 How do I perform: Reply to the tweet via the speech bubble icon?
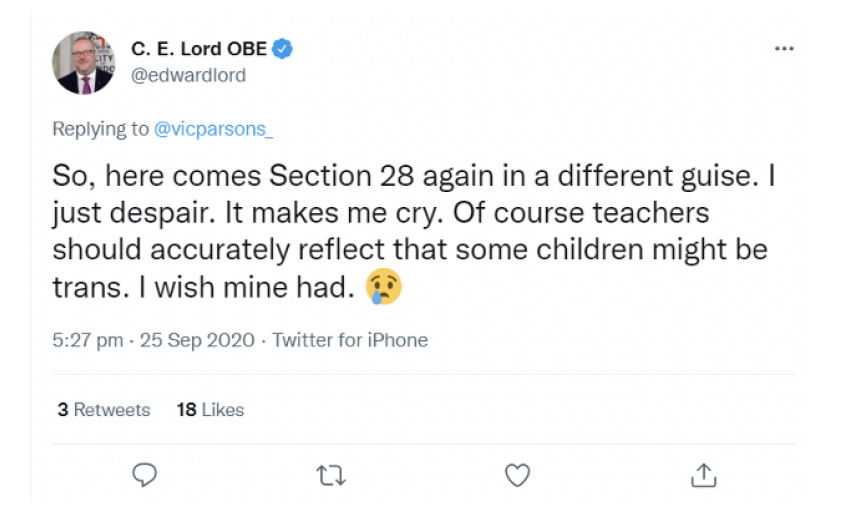[x=145, y=475]
